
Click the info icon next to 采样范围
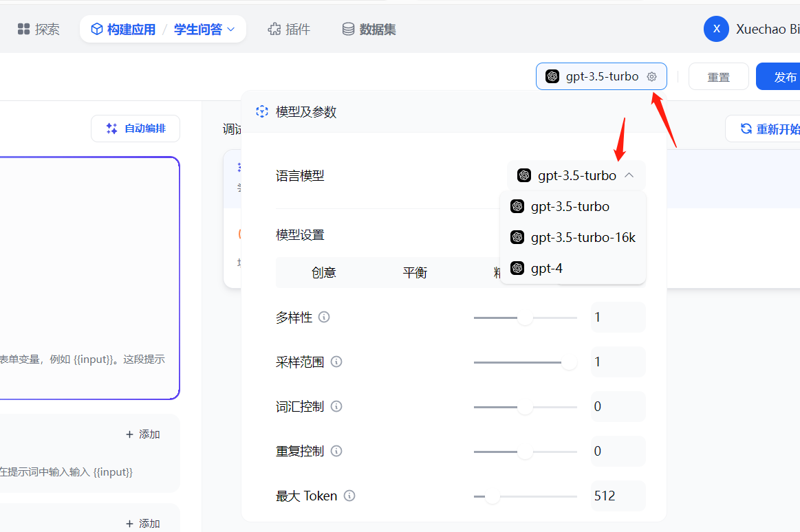coord(336,362)
